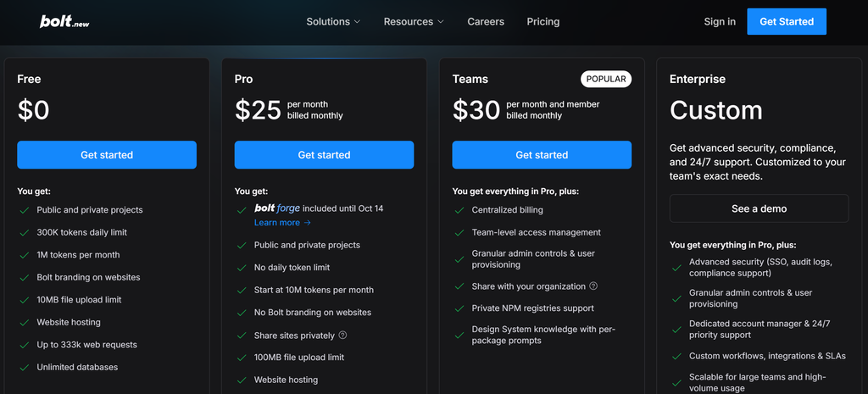Click the checkmark beside Dedicated account manager
The height and width of the screenshot is (394, 868).
(676, 330)
